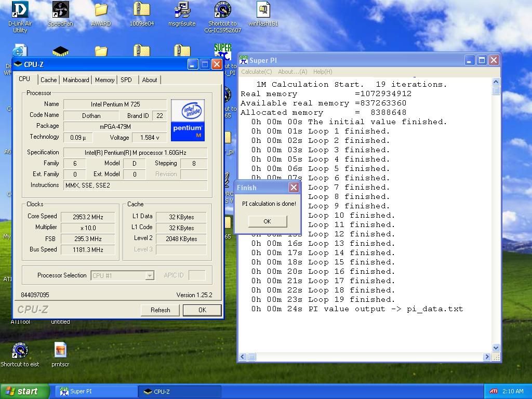The image size is (532, 399).
Task: Click the Super PI horizontal scrollbar right arrow
Action: pyautogui.click(x=487, y=356)
